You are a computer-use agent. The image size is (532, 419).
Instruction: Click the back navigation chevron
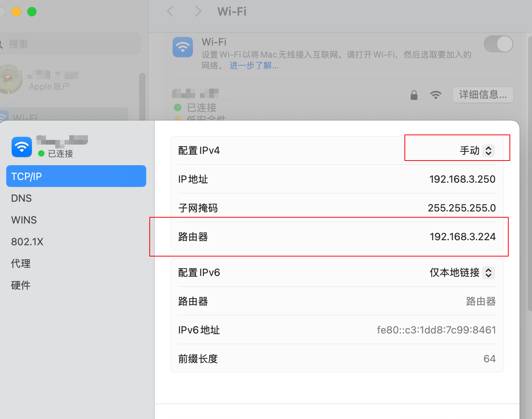coord(170,12)
